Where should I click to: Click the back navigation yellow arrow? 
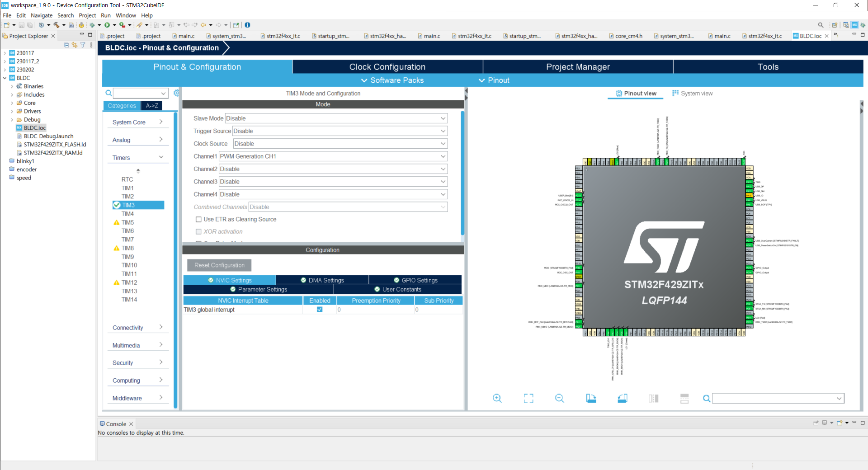(x=203, y=25)
